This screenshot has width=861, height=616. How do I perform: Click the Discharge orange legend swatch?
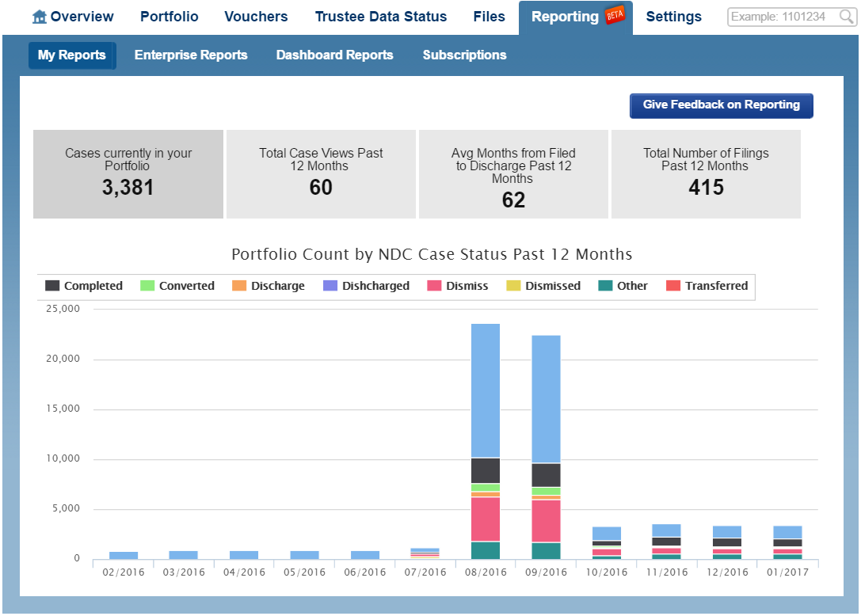pos(239,286)
